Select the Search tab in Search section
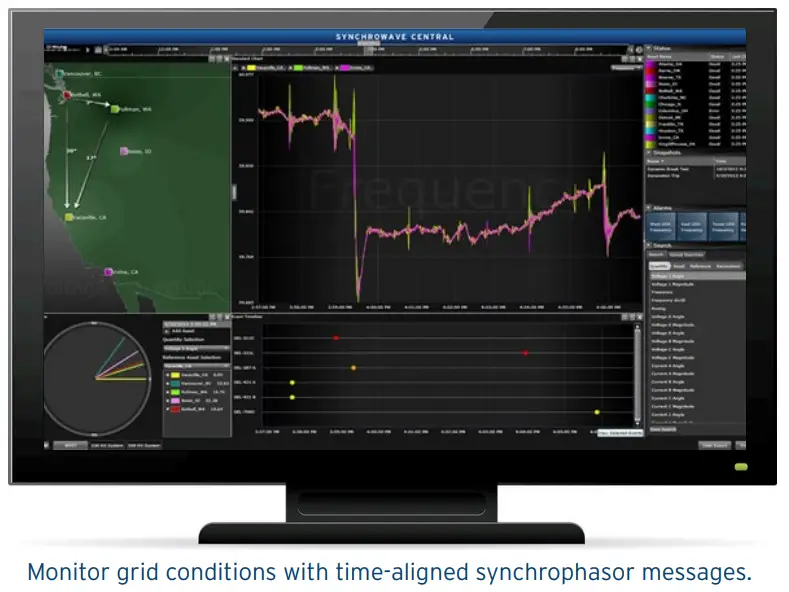Screen dimensions: 789x592 pos(656,255)
